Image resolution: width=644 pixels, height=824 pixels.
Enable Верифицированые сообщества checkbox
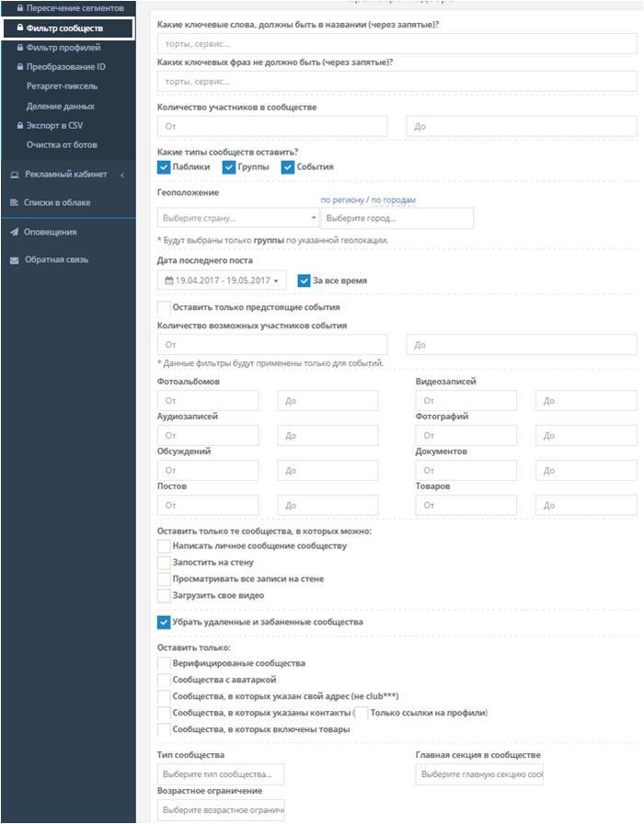(x=164, y=663)
